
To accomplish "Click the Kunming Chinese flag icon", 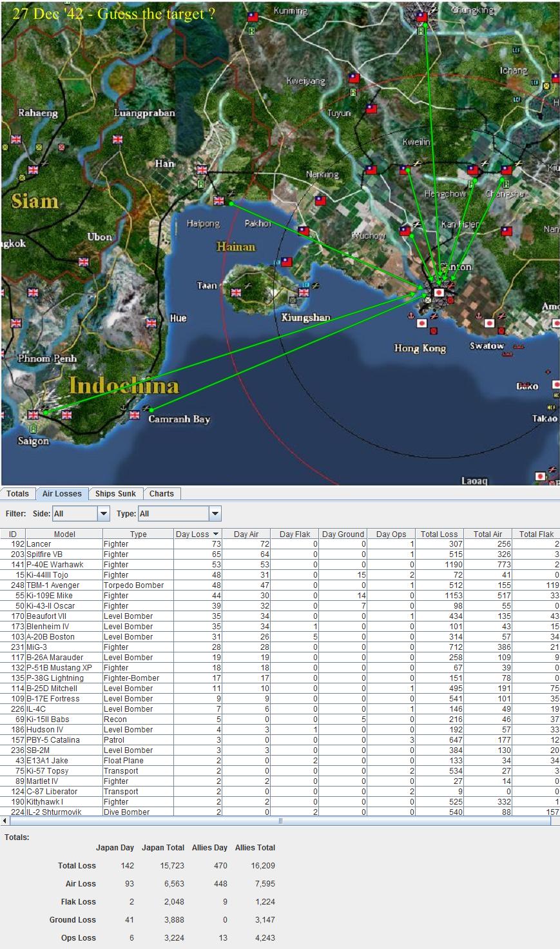I will pyautogui.click(x=253, y=17).
